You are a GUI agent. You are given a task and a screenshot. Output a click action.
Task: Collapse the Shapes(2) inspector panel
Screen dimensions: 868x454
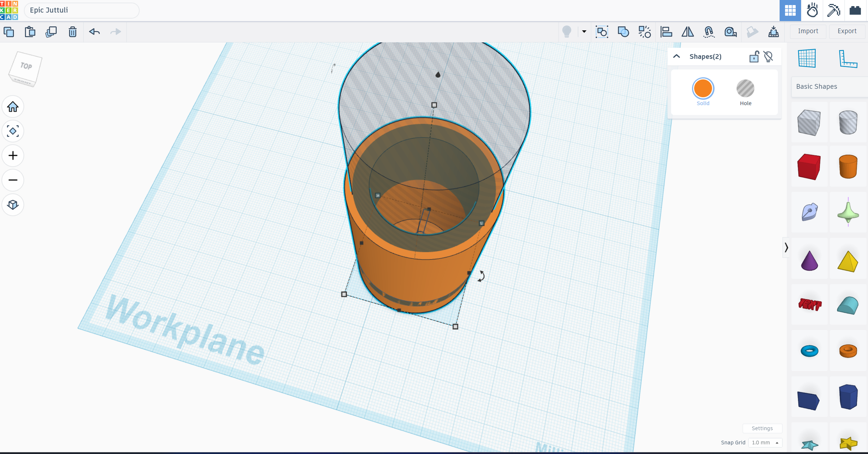[x=676, y=56]
